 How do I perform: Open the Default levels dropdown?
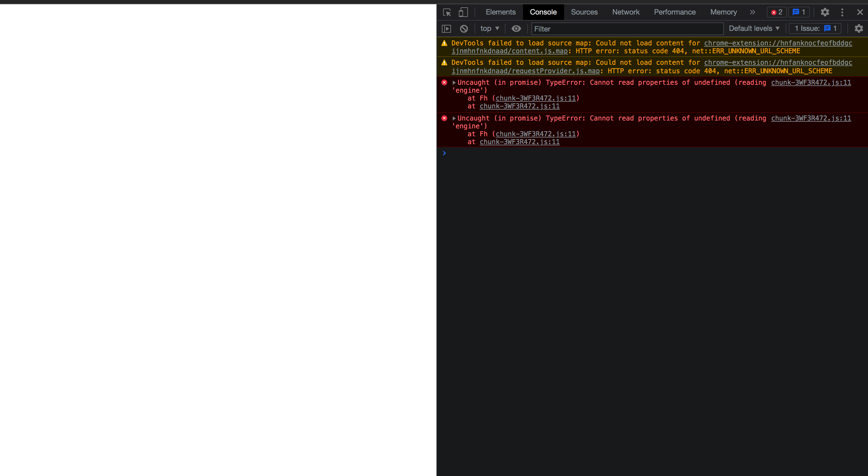click(754, 28)
